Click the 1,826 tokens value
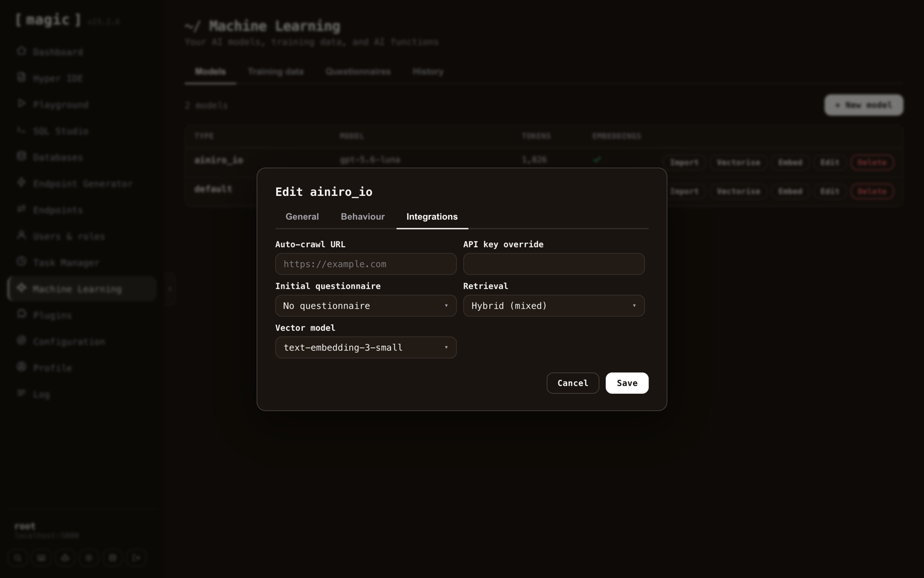 coord(534,160)
